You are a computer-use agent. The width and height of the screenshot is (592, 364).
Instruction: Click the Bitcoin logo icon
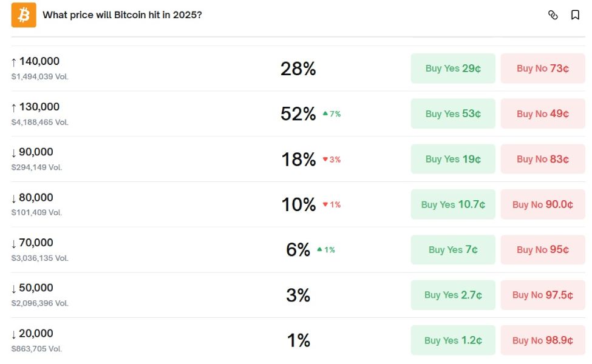point(24,15)
